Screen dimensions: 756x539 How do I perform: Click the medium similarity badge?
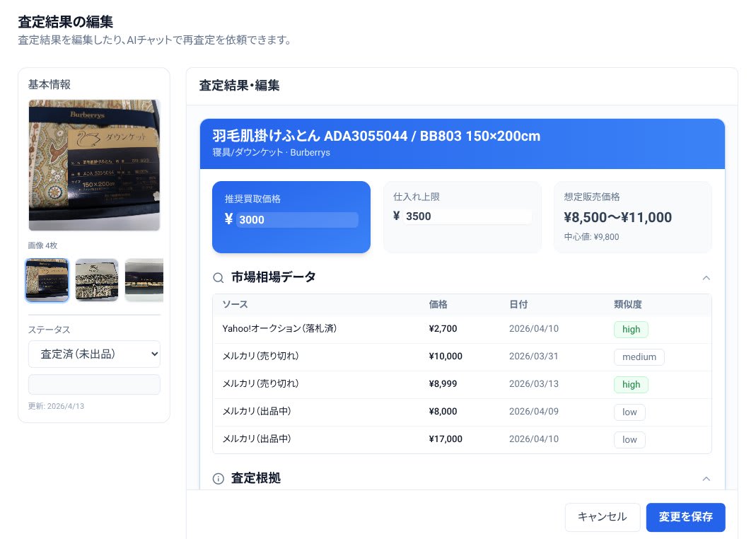(639, 357)
